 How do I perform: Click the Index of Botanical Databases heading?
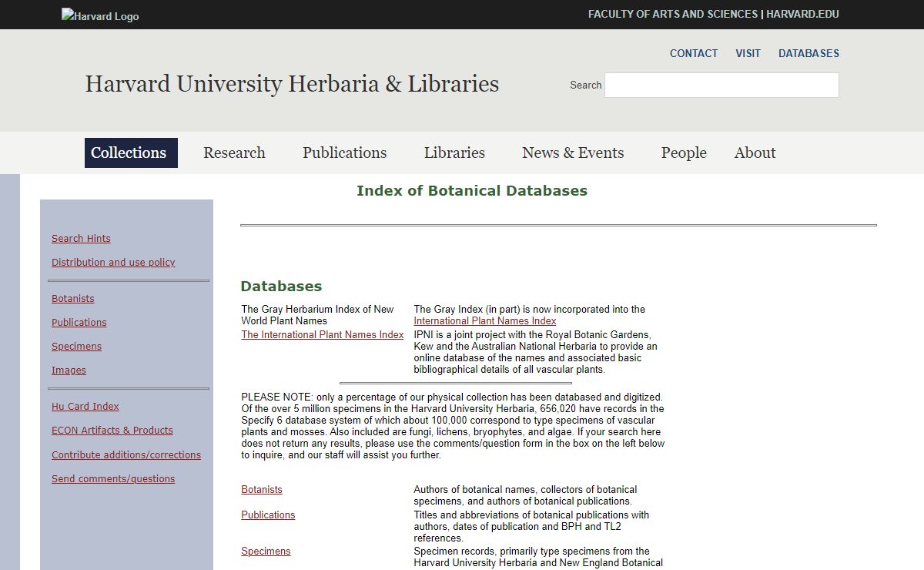coord(472,190)
